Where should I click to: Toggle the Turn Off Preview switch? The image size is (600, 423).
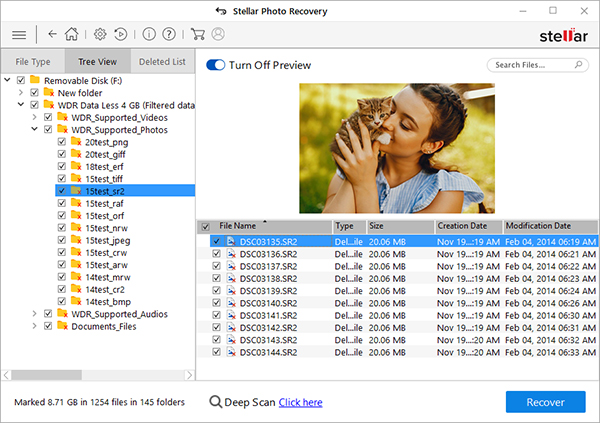click(215, 65)
